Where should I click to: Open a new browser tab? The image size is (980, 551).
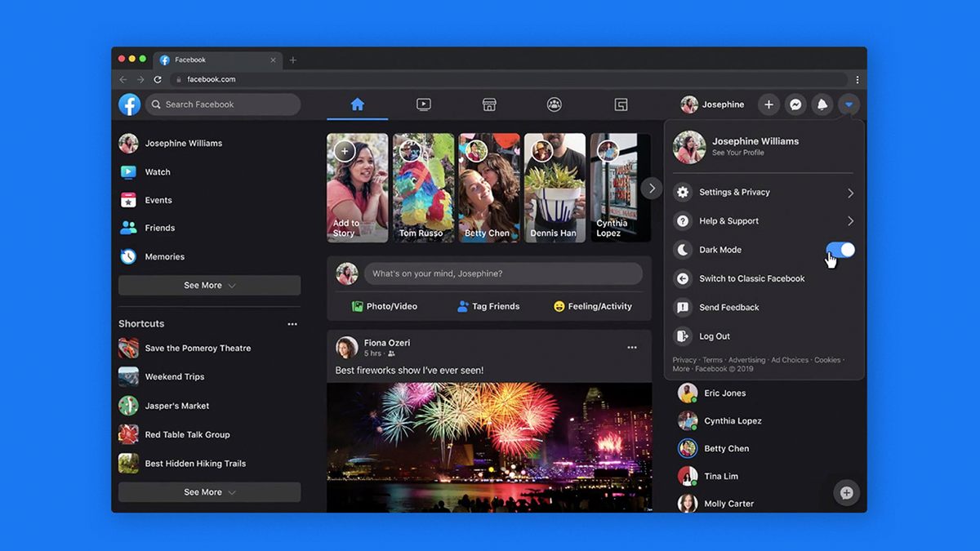293,60
